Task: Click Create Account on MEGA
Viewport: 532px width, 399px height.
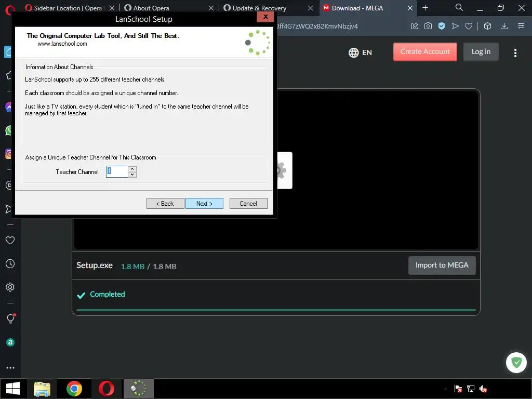Action: [425, 51]
